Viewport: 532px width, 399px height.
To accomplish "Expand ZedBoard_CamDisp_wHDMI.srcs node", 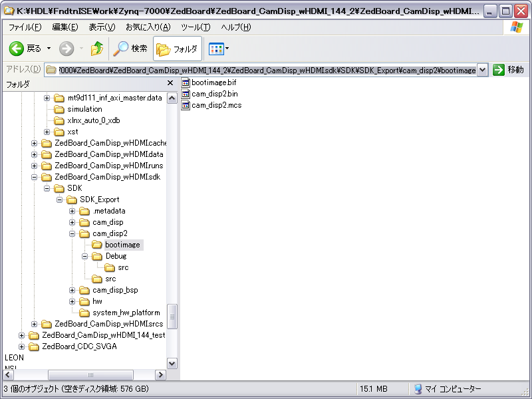I will pyautogui.click(x=35, y=324).
